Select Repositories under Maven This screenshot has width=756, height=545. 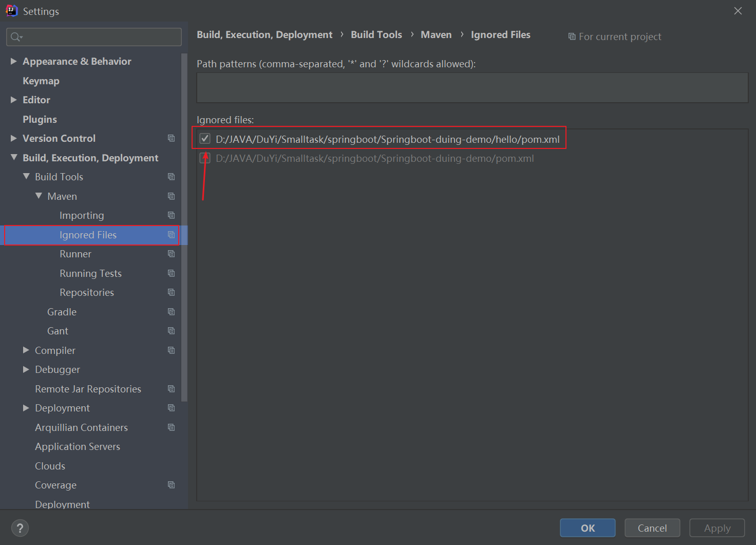click(x=87, y=292)
